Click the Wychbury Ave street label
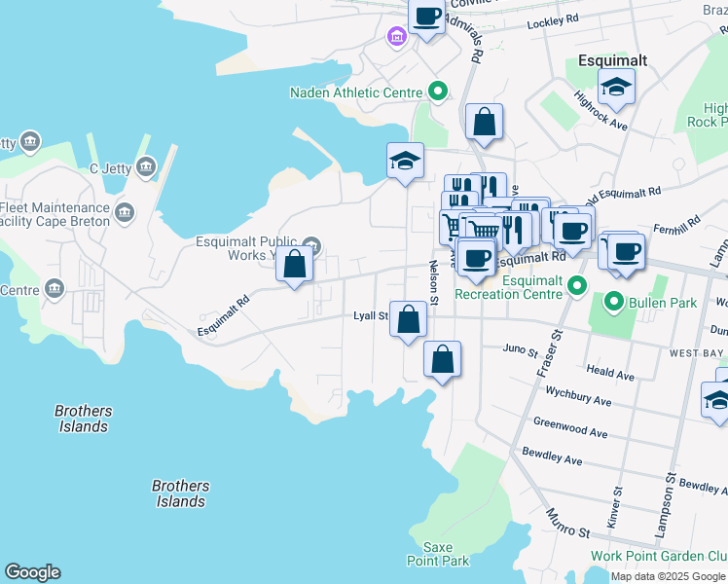The image size is (728, 584). [x=578, y=396]
